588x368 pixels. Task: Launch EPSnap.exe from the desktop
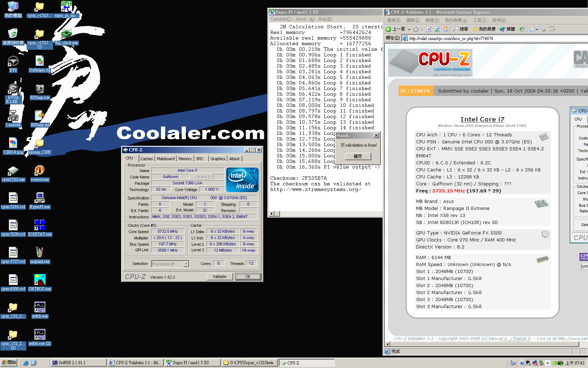pyautogui.click(x=40, y=91)
